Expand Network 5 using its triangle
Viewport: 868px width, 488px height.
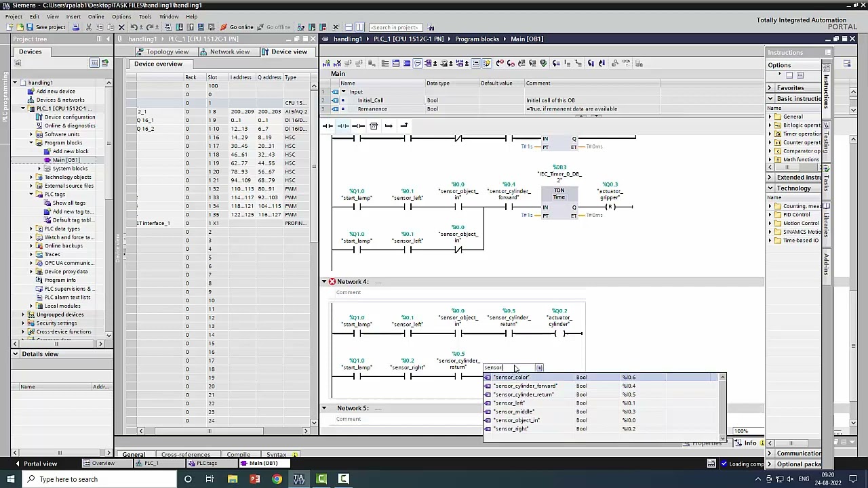(x=324, y=408)
